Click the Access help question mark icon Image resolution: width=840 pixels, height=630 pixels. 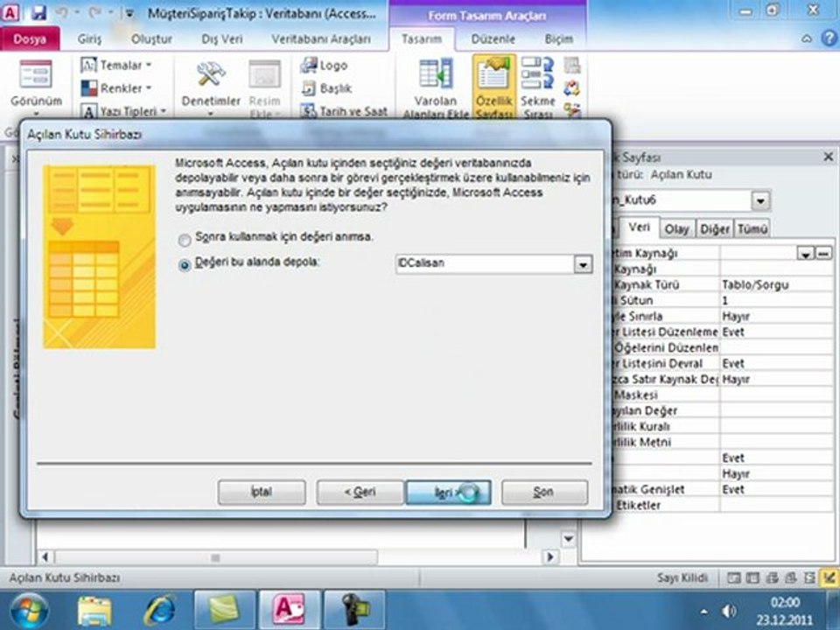coord(829,38)
